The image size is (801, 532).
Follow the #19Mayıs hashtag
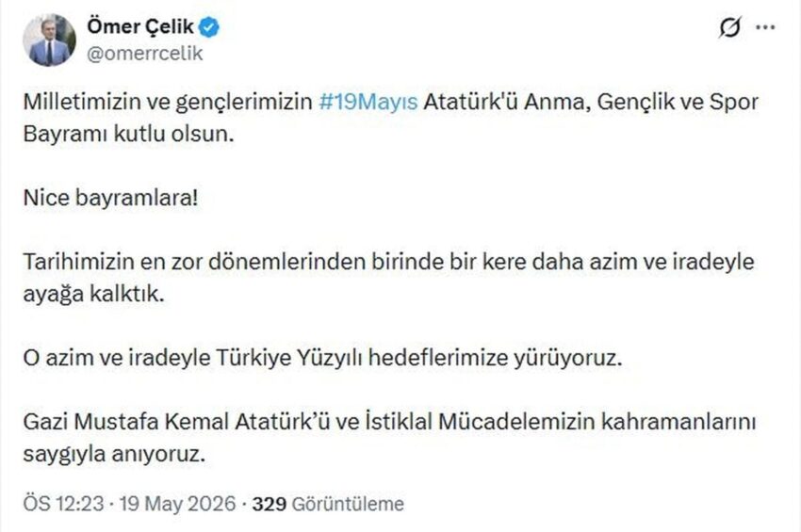(368, 102)
